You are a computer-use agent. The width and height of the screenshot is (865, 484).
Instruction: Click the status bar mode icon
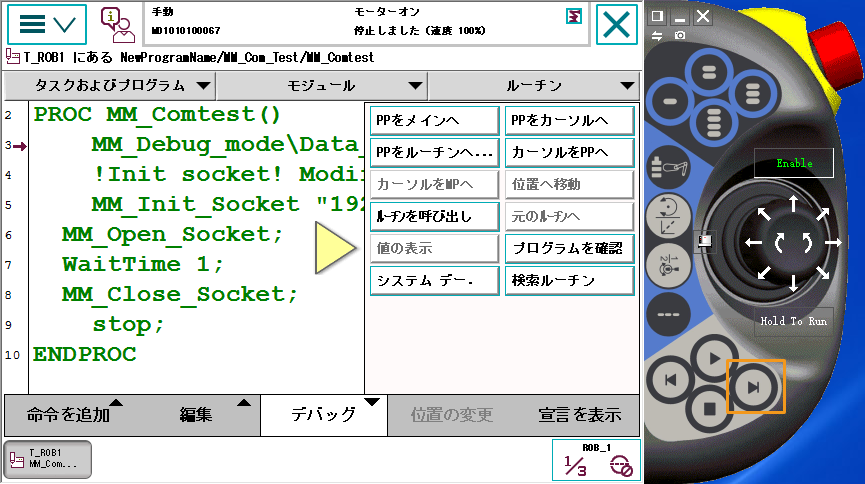(574, 17)
